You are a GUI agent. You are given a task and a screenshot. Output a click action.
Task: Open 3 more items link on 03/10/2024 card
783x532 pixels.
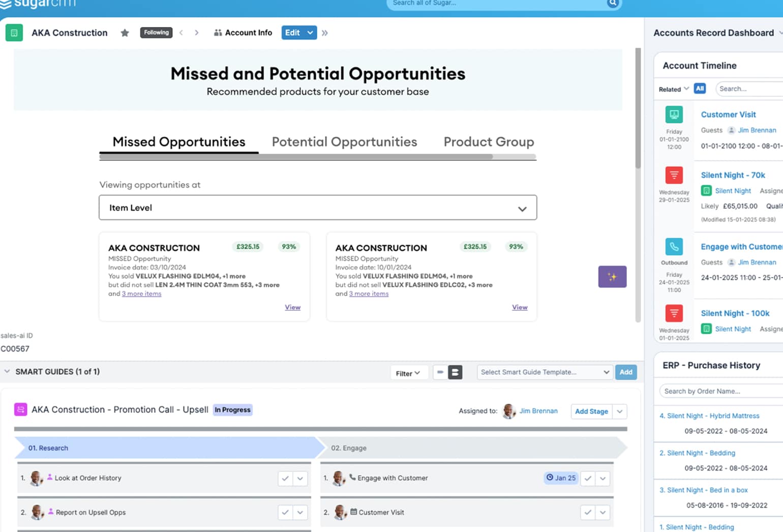point(141,294)
